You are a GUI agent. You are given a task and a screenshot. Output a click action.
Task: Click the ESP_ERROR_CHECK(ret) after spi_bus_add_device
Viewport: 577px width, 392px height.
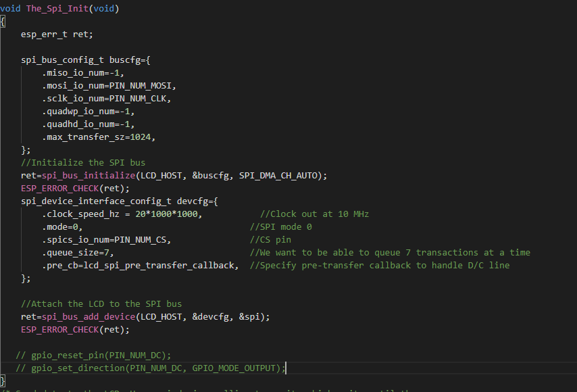pos(75,330)
